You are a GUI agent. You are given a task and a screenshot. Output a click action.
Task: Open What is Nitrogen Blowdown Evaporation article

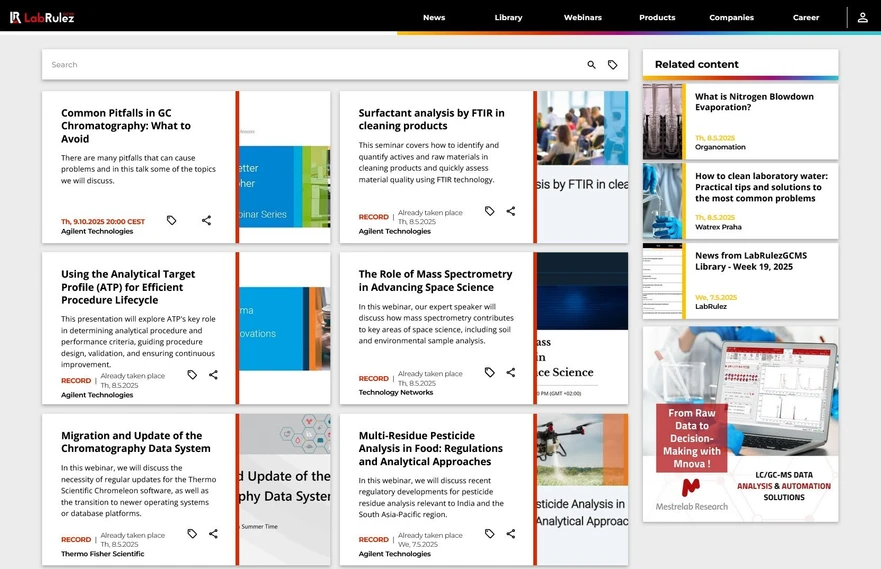(754, 102)
